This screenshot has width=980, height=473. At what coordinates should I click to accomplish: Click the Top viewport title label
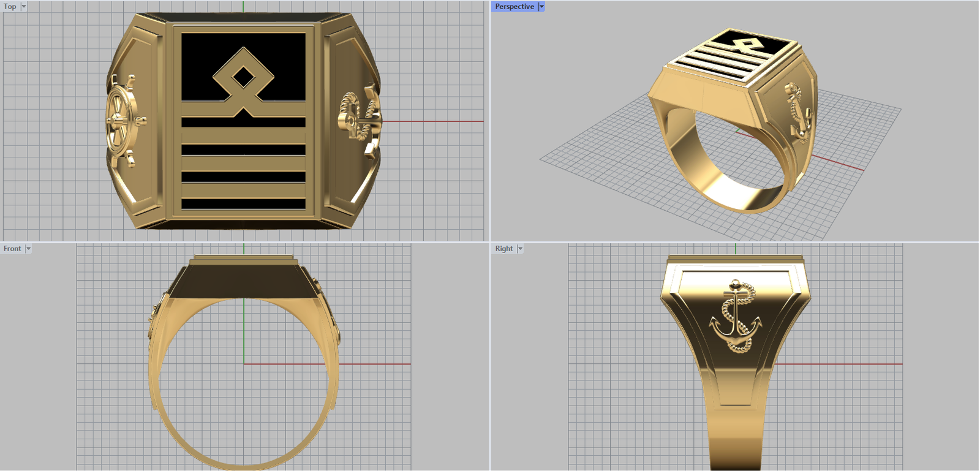tap(10, 7)
